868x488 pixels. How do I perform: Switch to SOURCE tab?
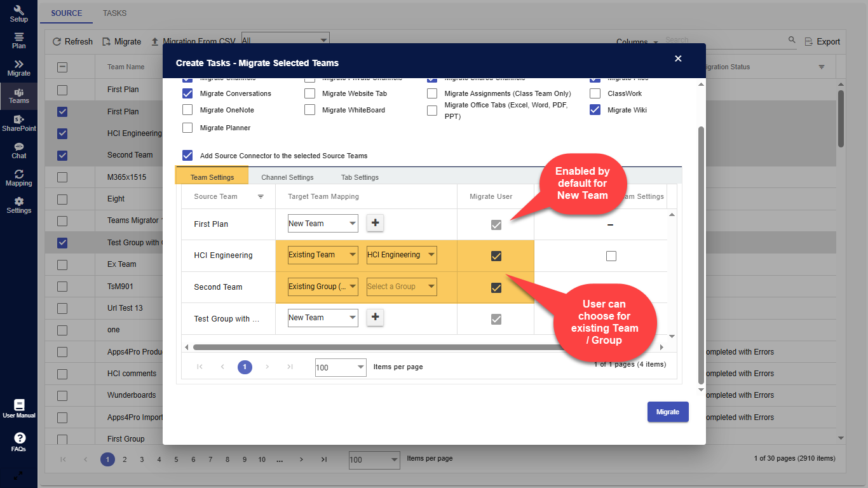tap(67, 13)
